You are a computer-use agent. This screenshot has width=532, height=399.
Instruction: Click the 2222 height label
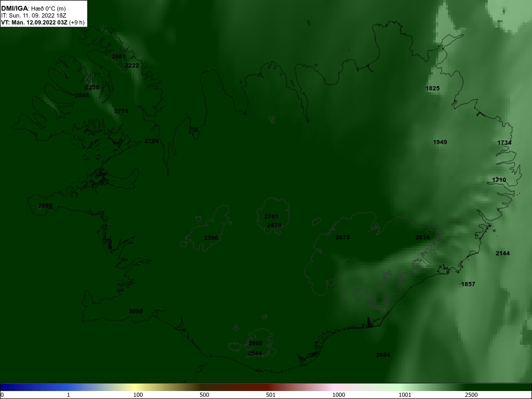[x=132, y=65]
